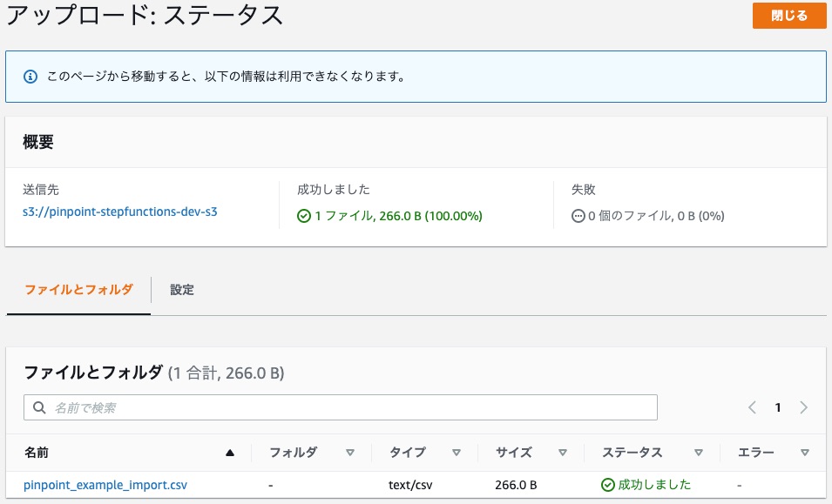This screenshot has width=832, height=504.
Task: Sort ascending by 名前 triangle
Action: tap(230, 453)
